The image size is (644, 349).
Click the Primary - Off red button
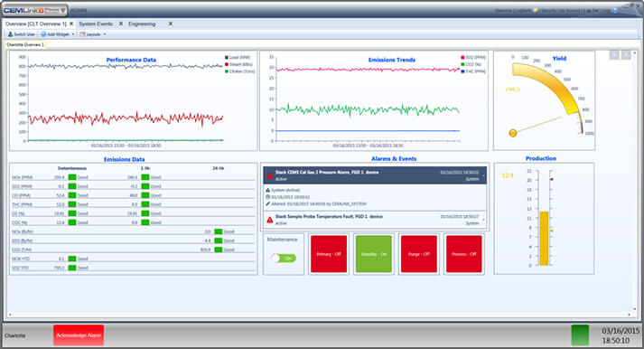(x=329, y=254)
